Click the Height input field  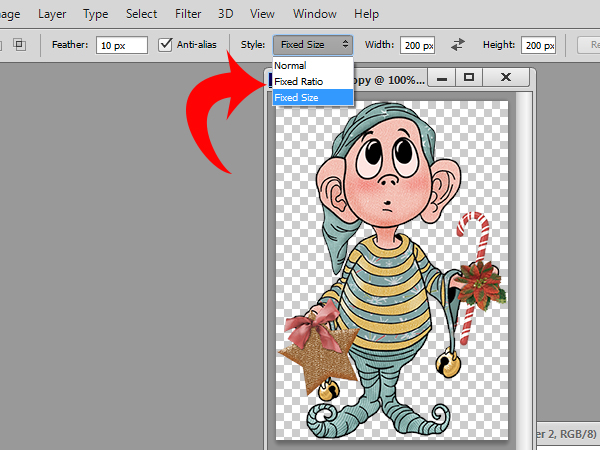(x=539, y=45)
